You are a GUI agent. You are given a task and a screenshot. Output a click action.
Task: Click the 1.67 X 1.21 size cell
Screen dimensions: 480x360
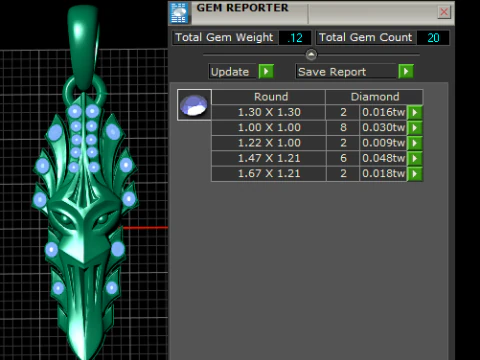tap(269, 174)
